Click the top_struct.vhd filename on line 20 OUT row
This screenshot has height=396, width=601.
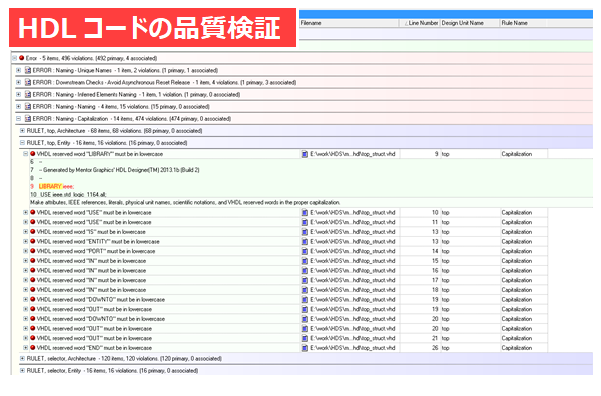click(353, 329)
